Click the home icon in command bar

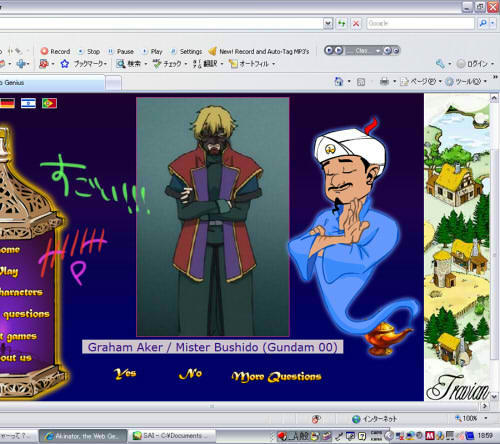coord(339,81)
